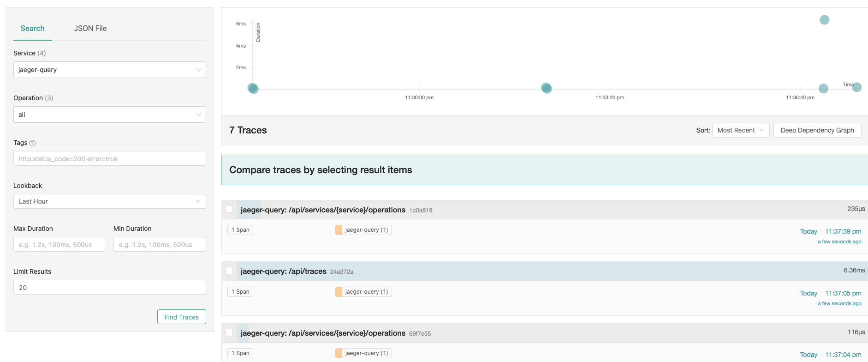Open the Sort dropdown showing Most Recent
868x362 pixels.
tap(741, 130)
